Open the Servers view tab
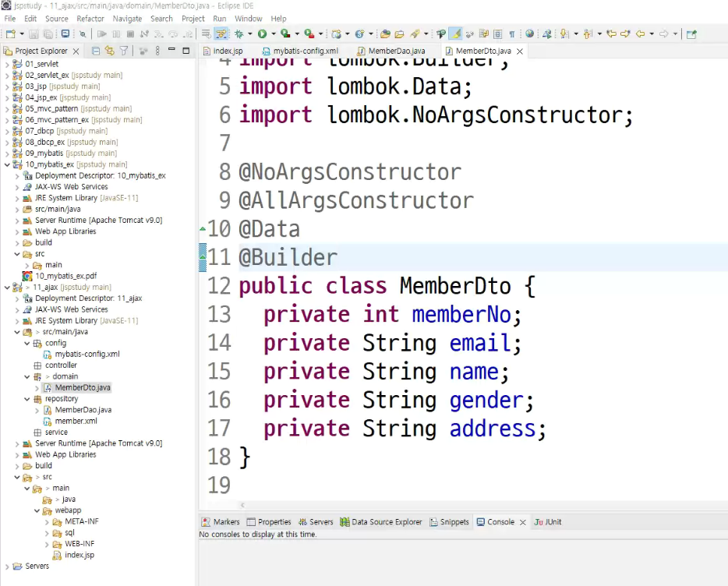 pos(316,522)
